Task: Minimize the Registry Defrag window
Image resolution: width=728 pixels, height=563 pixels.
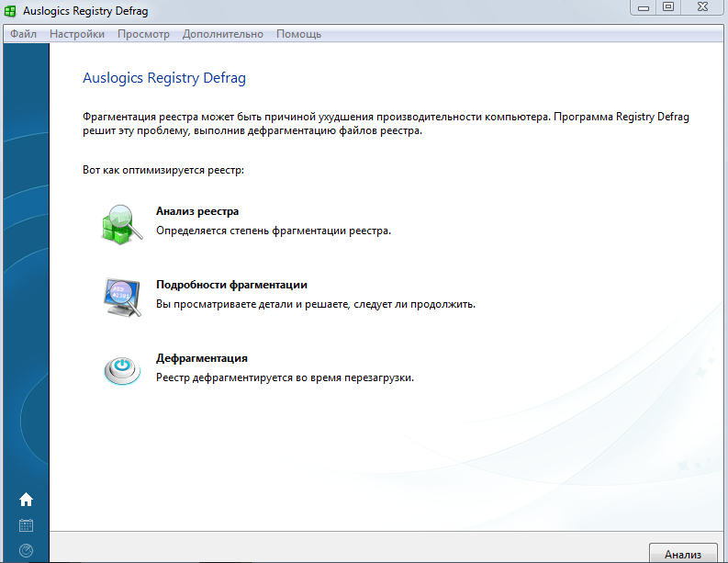Action: [x=643, y=7]
